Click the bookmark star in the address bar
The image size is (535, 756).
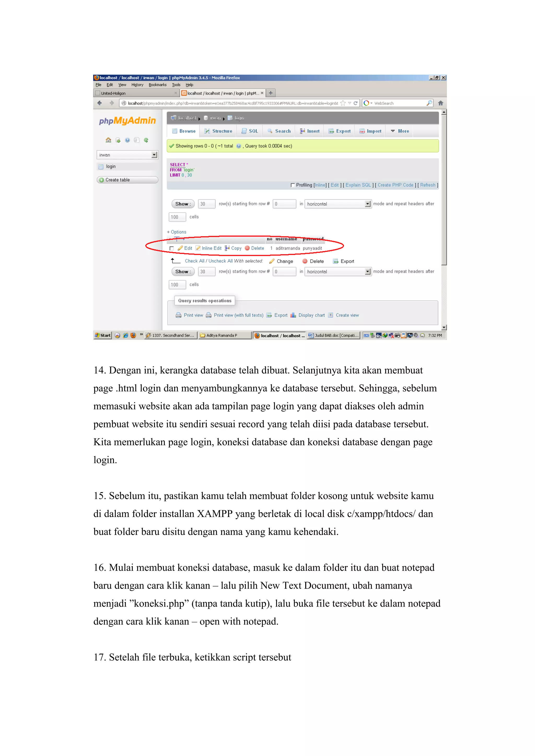coord(343,103)
